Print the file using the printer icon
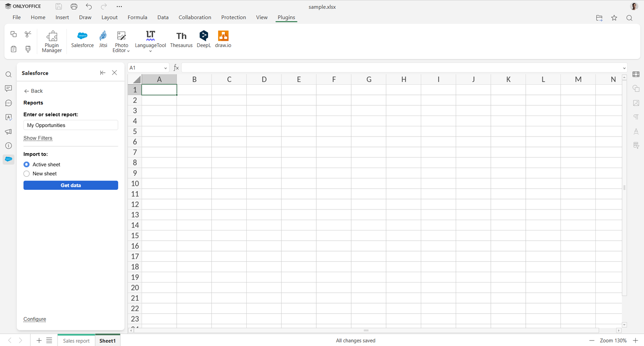644x346 pixels. [x=74, y=6]
